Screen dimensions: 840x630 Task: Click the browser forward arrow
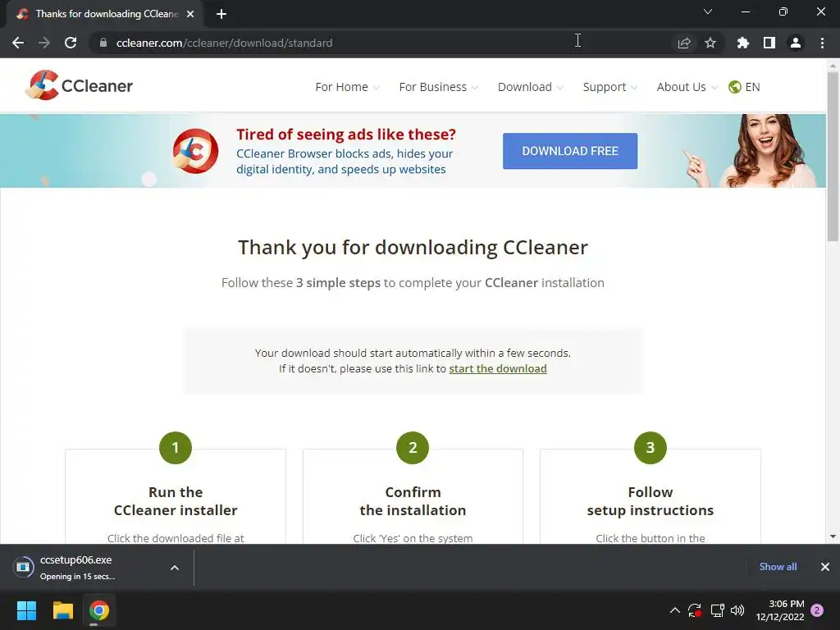pos(44,43)
